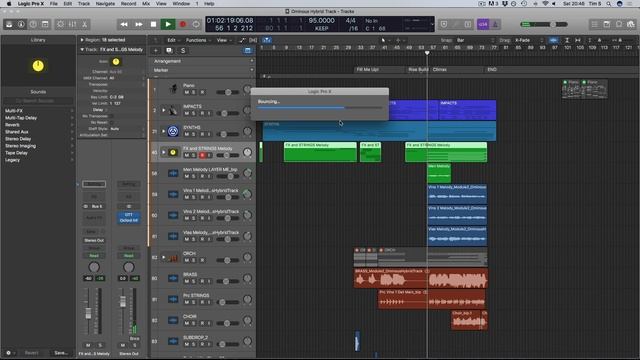The width and height of the screenshot is (640, 360).
Task: Toggle Waveform Zoom button
Action: (x=553, y=40)
